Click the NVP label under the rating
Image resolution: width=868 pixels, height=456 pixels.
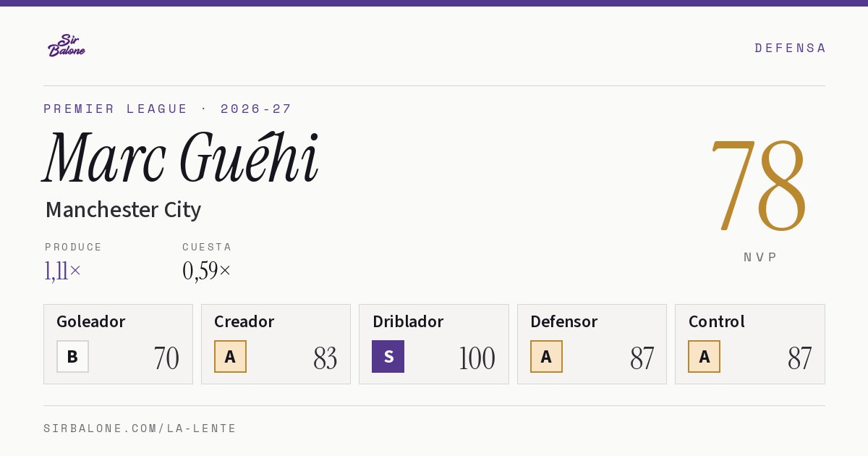[x=760, y=257]
